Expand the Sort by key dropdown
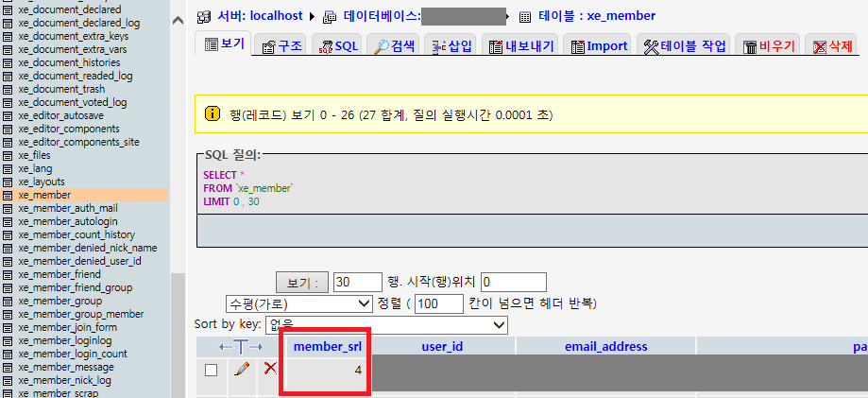868x398 pixels. 386,324
